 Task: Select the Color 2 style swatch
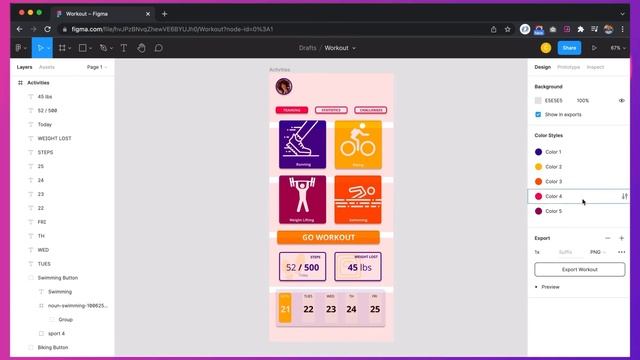point(538,167)
